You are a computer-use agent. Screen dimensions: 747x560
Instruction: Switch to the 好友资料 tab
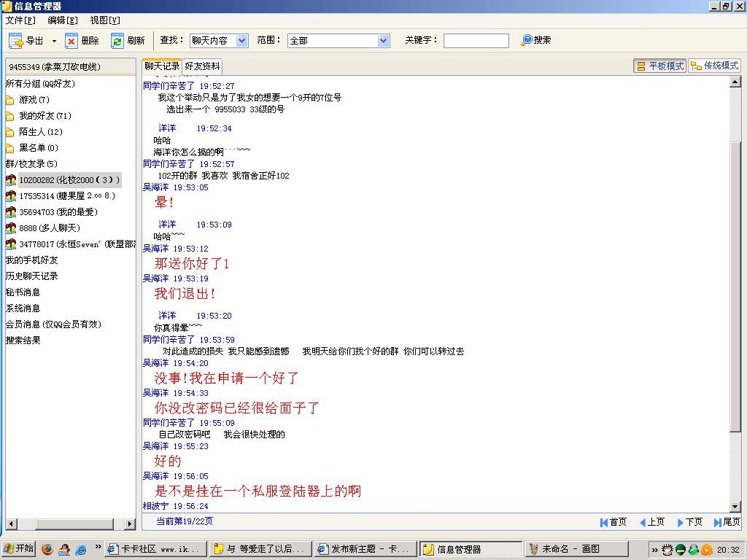point(202,66)
